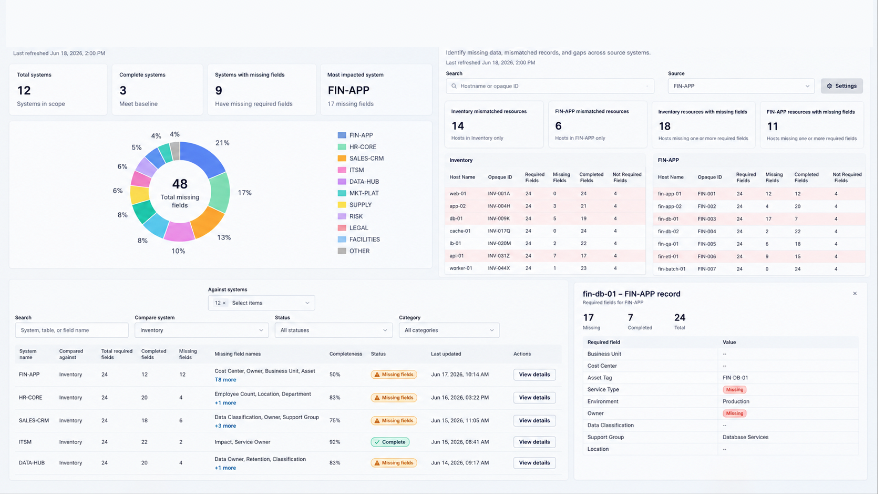
Task: Select host worker-01 in Inventory table
Action: 461,268
